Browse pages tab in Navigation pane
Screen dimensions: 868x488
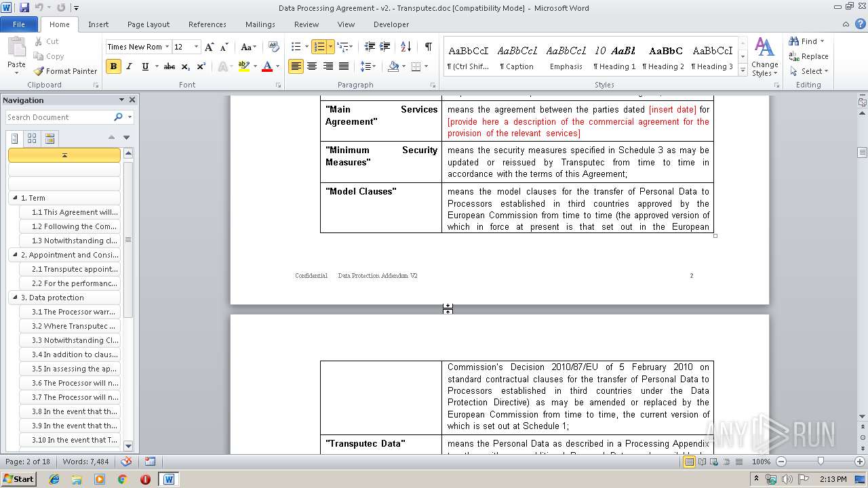coord(32,138)
